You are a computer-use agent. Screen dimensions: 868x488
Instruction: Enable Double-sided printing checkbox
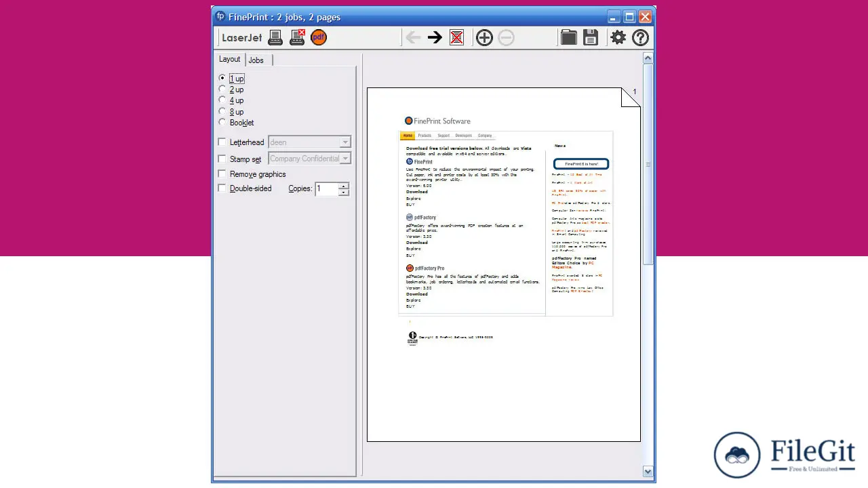tap(222, 188)
